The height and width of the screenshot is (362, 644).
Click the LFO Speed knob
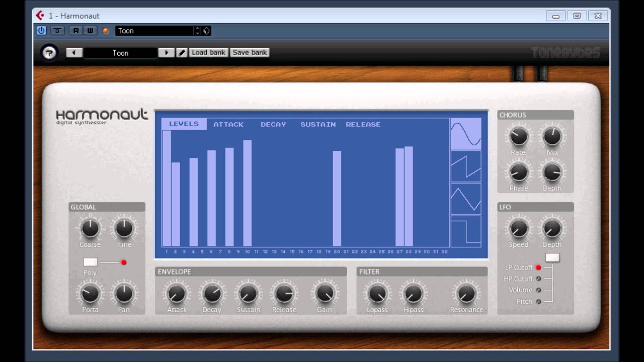[518, 229]
